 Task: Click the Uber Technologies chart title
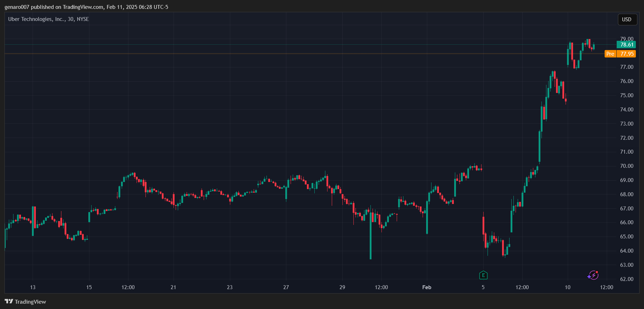[x=49, y=19]
